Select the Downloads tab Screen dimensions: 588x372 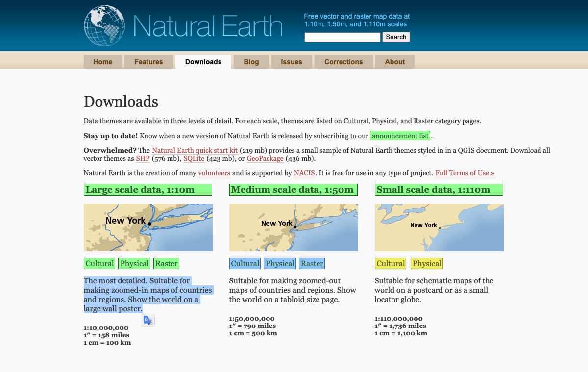click(x=203, y=62)
